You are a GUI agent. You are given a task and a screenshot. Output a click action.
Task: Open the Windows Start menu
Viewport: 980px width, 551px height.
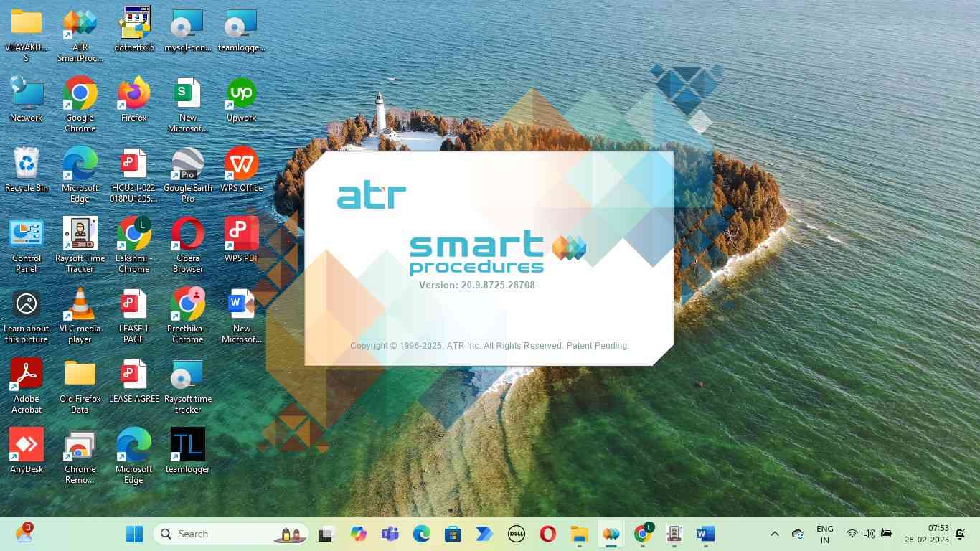coord(134,534)
